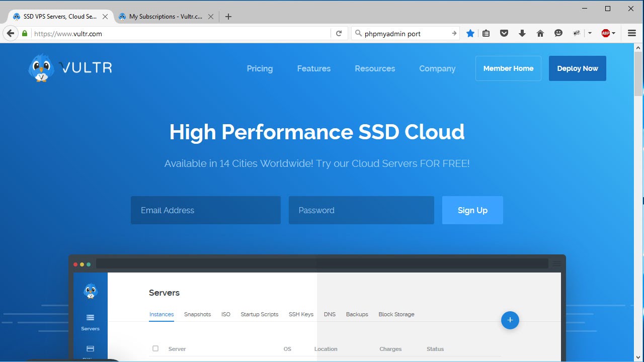
Task: Tick the server list select-all checkbox
Action: pyautogui.click(x=155, y=348)
